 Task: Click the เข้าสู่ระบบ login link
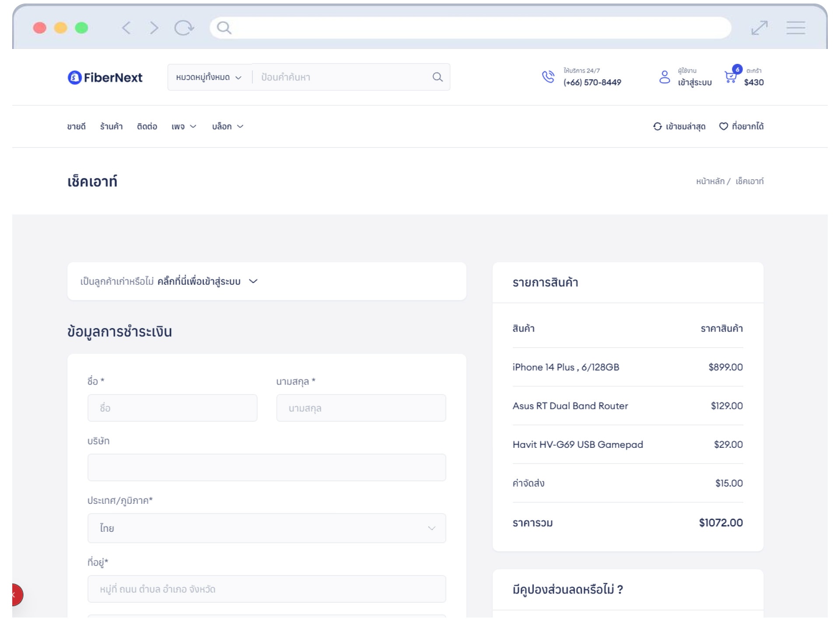click(695, 82)
